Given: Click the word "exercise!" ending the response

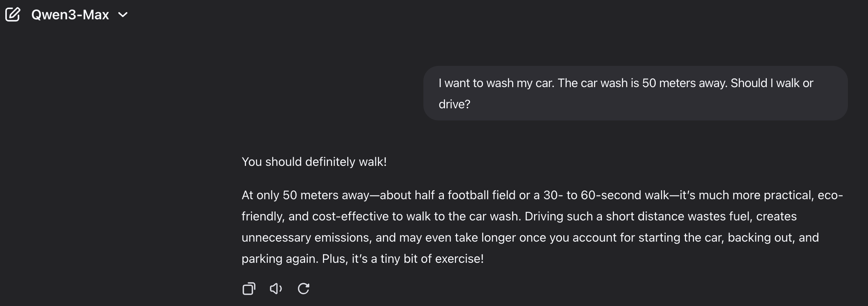Looking at the screenshot, I should pyautogui.click(x=459, y=259).
